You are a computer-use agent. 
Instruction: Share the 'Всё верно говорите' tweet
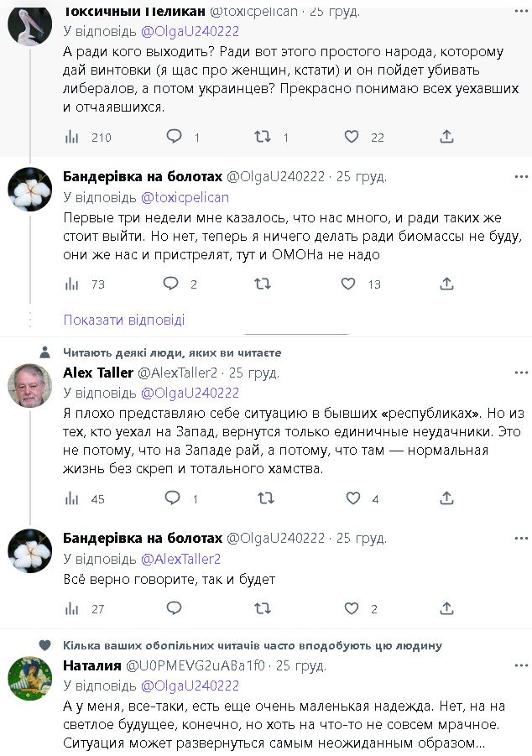[x=446, y=608]
